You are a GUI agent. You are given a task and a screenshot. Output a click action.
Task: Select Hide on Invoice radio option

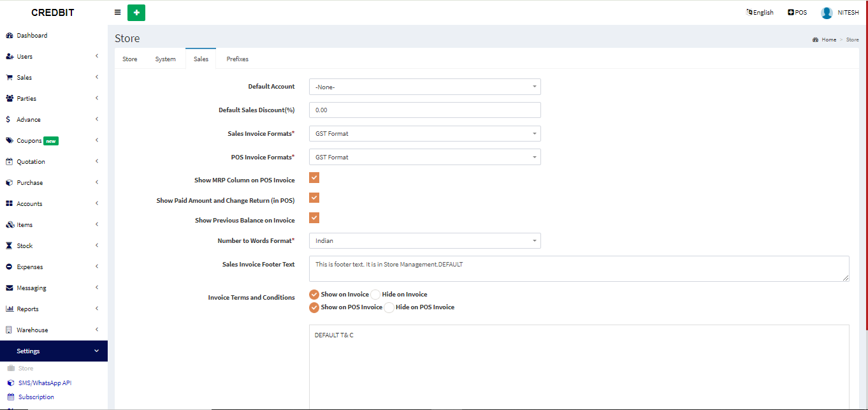coord(375,295)
